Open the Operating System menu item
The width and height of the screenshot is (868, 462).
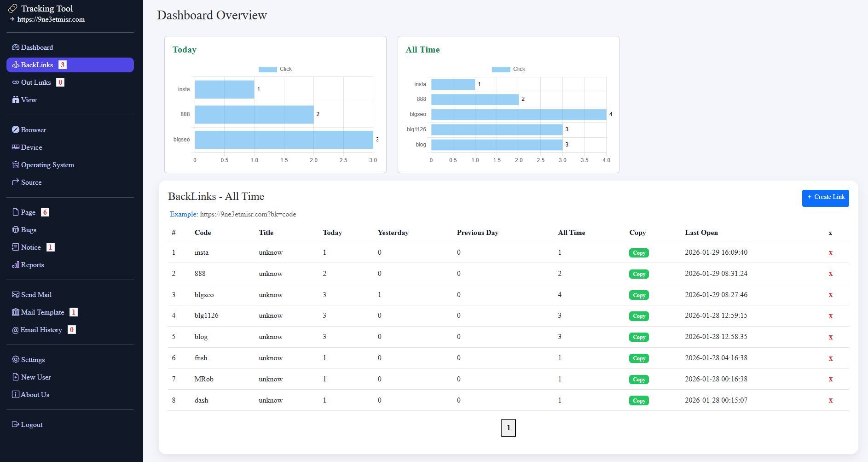click(47, 165)
